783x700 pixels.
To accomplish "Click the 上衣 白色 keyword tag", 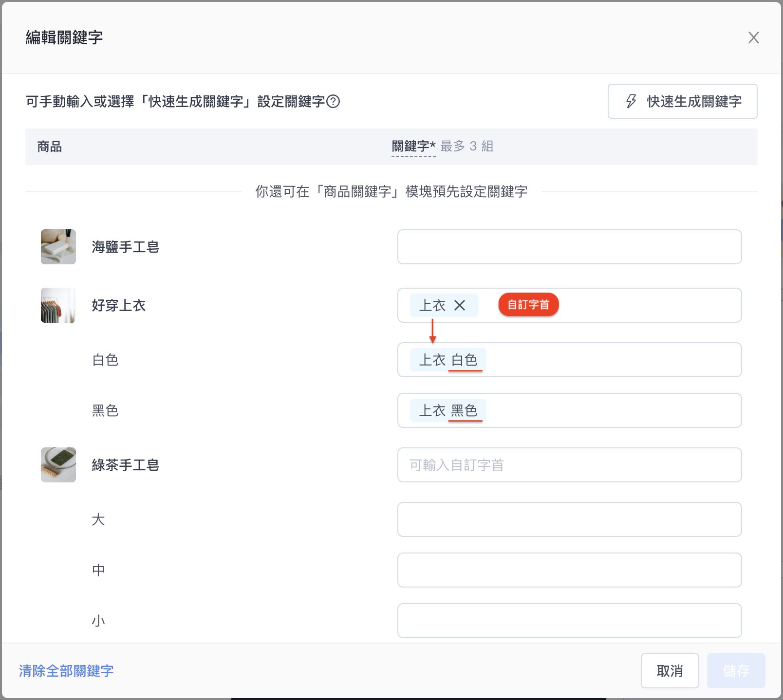I will 448,360.
